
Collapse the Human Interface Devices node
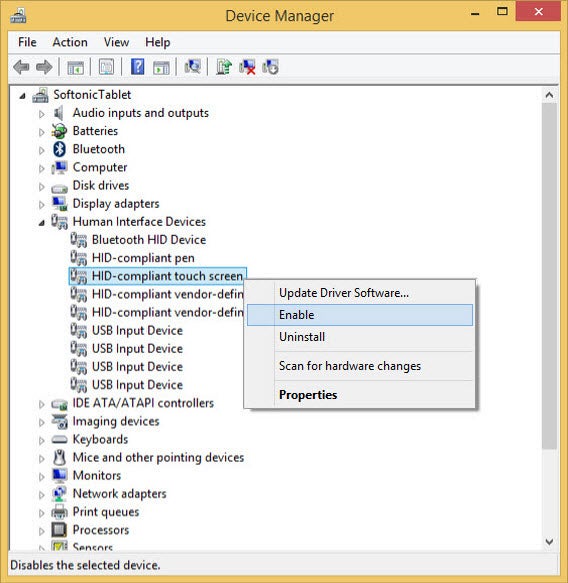42,223
